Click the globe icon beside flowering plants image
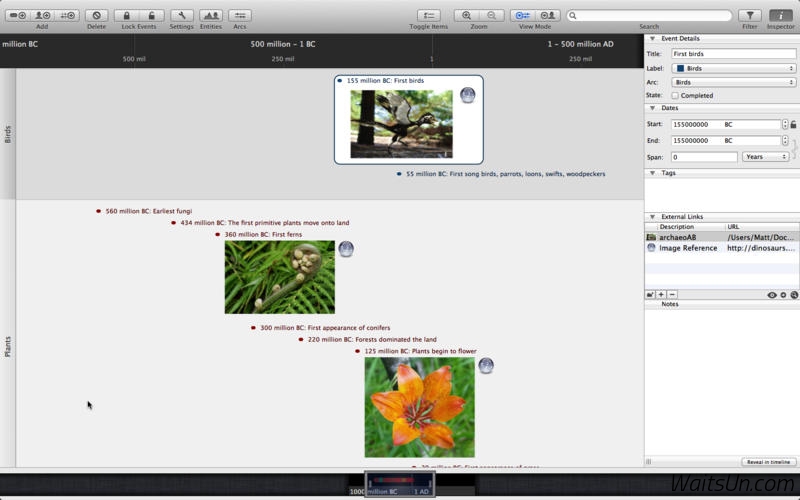The height and width of the screenshot is (500, 800). (486, 365)
